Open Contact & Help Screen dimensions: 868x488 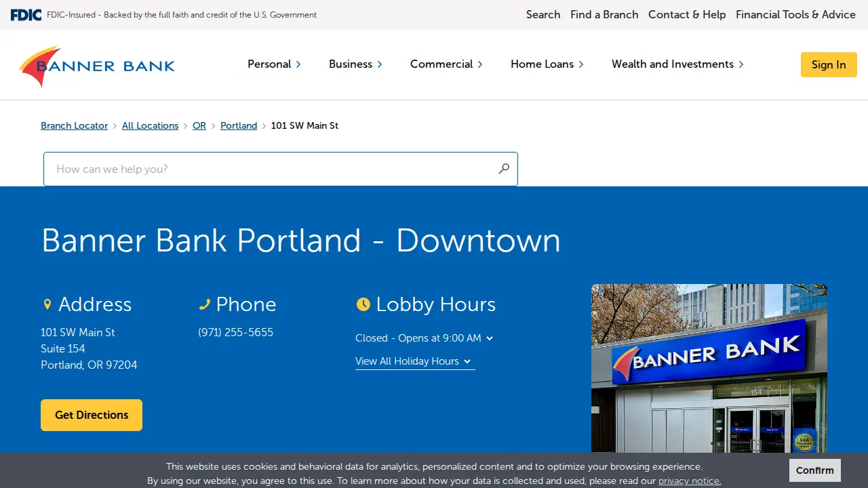pyautogui.click(x=687, y=14)
